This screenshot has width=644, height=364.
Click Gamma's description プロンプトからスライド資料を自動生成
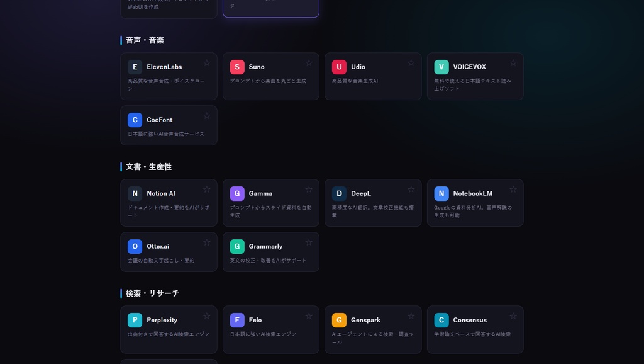coord(270,212)
